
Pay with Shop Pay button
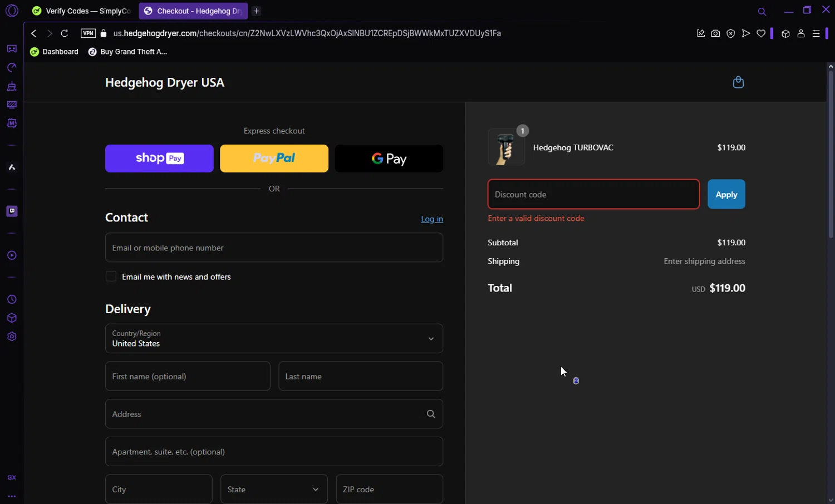click(159, 159)
